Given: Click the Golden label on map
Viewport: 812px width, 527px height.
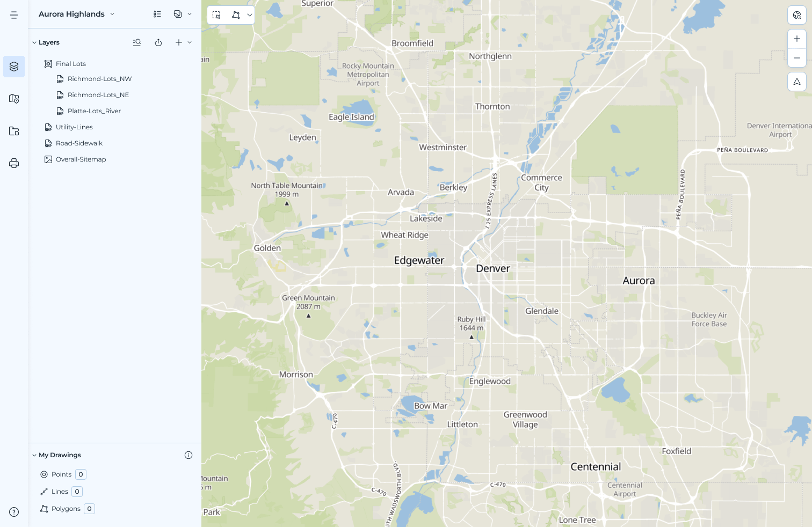Looking at the screenshot, I should (x=267, y=248).
